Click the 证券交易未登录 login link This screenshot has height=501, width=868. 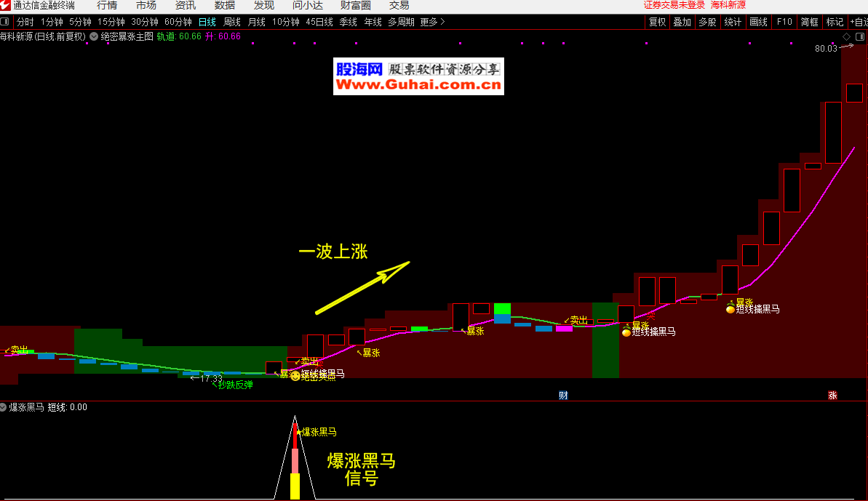pyautogui.click(x=674, y=6)
